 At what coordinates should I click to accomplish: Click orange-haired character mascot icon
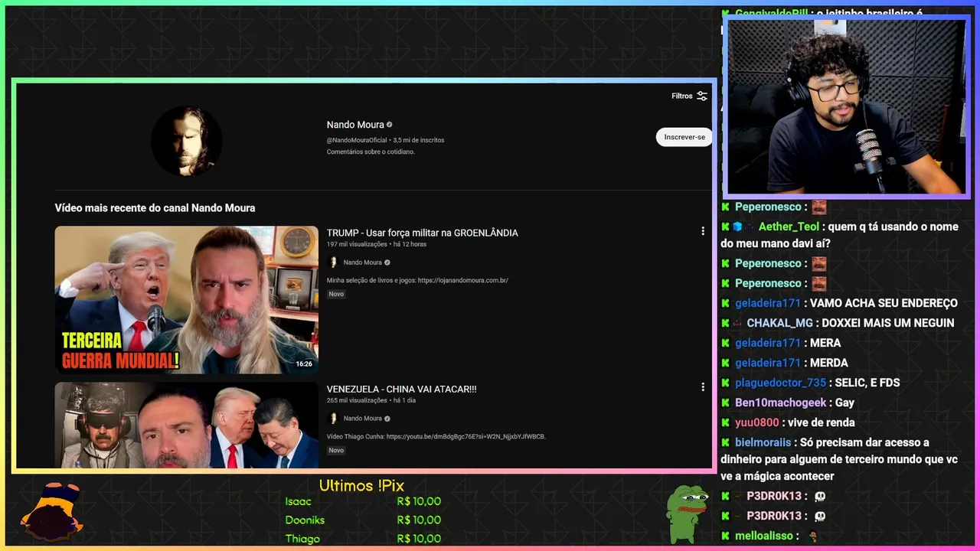[x=52, y=510]
